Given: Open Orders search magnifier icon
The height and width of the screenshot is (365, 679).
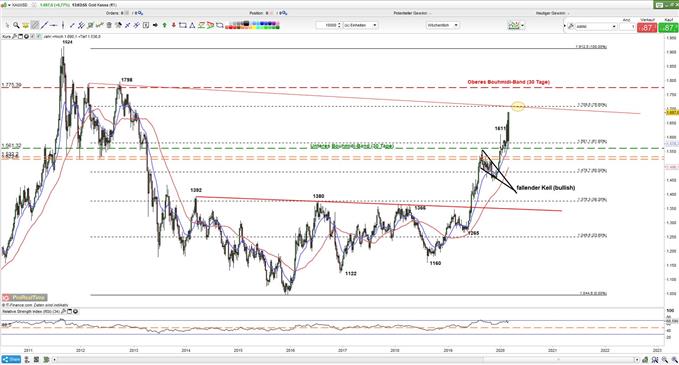Looking at the screenshot, I should tap(140, 13).
